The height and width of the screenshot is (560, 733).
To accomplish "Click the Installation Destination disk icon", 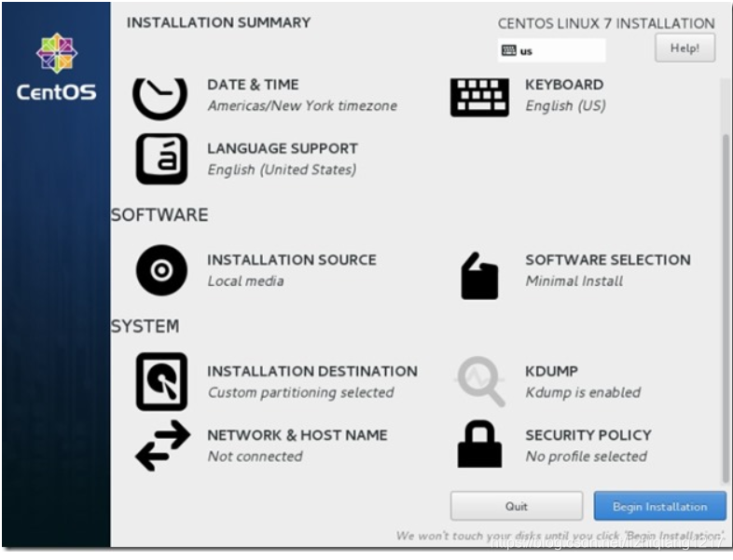I will point(161,382).
